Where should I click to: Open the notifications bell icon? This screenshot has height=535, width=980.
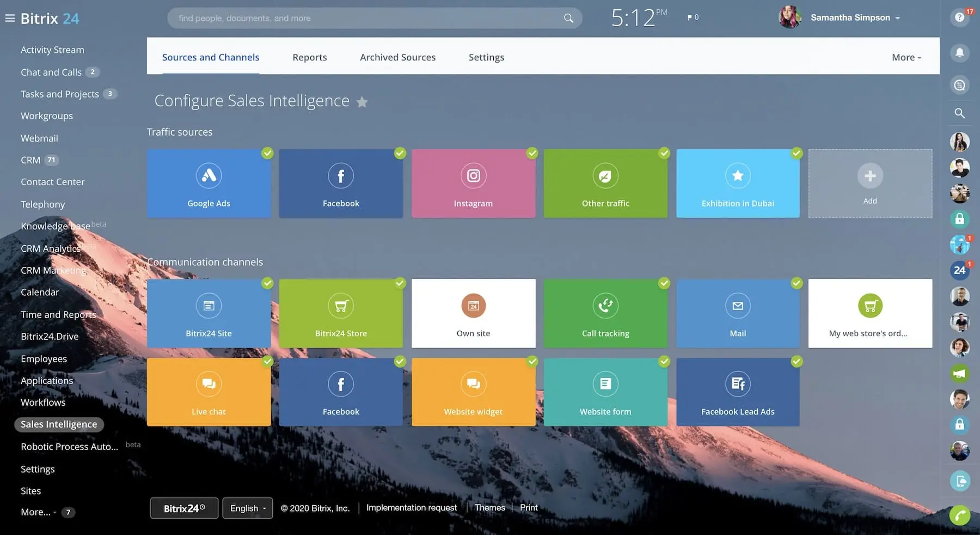coord(959,52)
